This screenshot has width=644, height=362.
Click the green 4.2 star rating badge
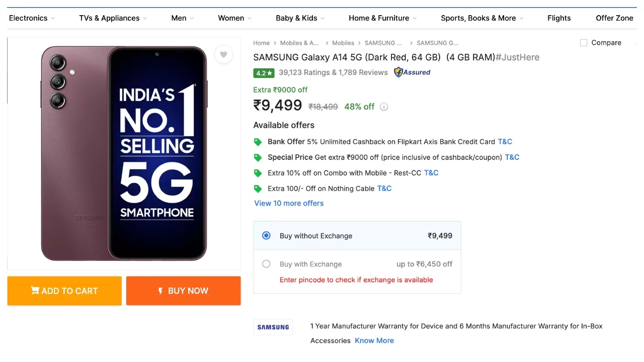pos(264,73)
